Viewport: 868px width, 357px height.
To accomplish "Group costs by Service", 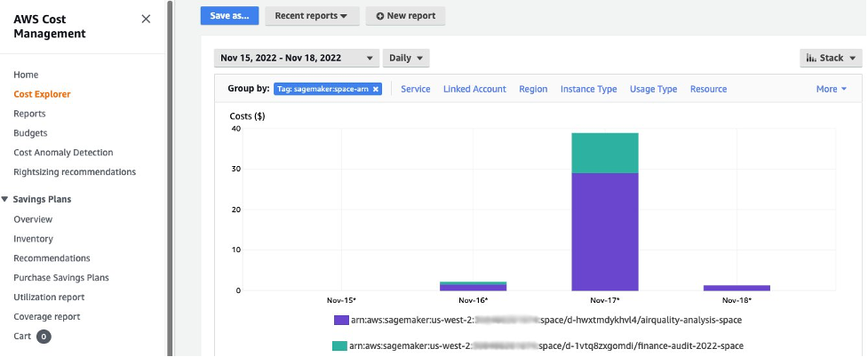I will [416, 89].
